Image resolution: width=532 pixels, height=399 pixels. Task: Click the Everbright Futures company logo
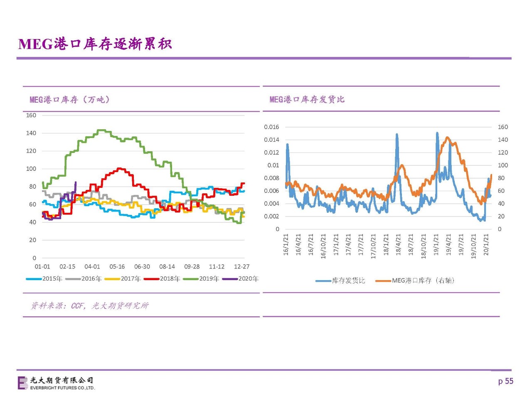coord(57,383)
